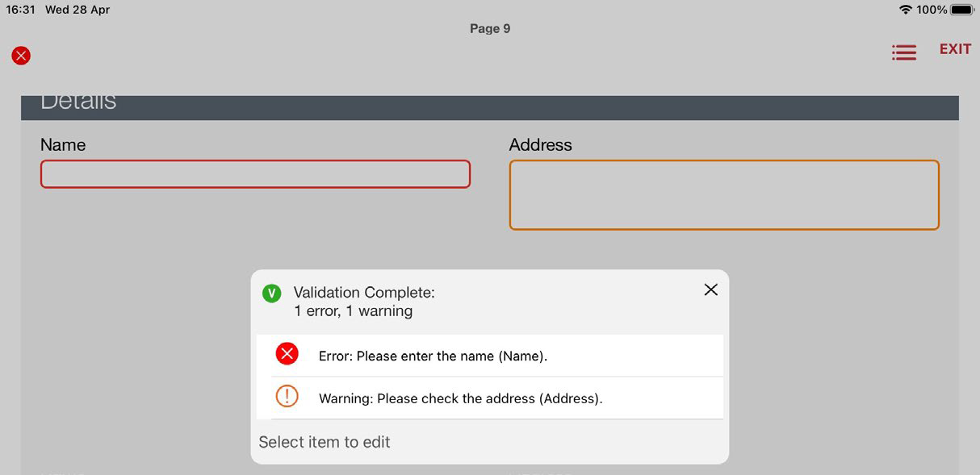Click into the Name input field
The width and height of the screenshot is (980, 475).
pos(255,174)
